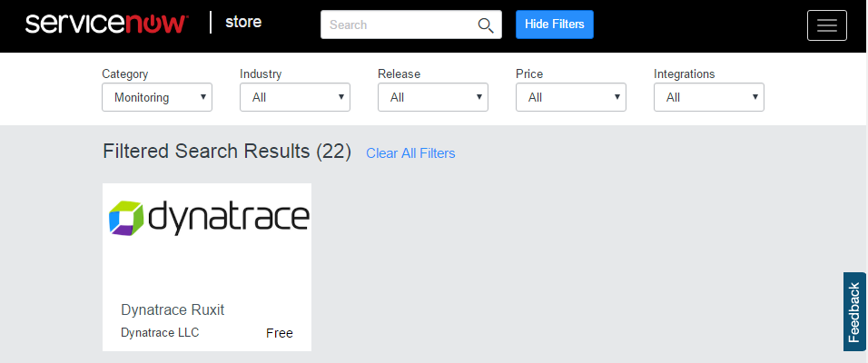Click the Clear All Filters link

(x=410, y=153)
